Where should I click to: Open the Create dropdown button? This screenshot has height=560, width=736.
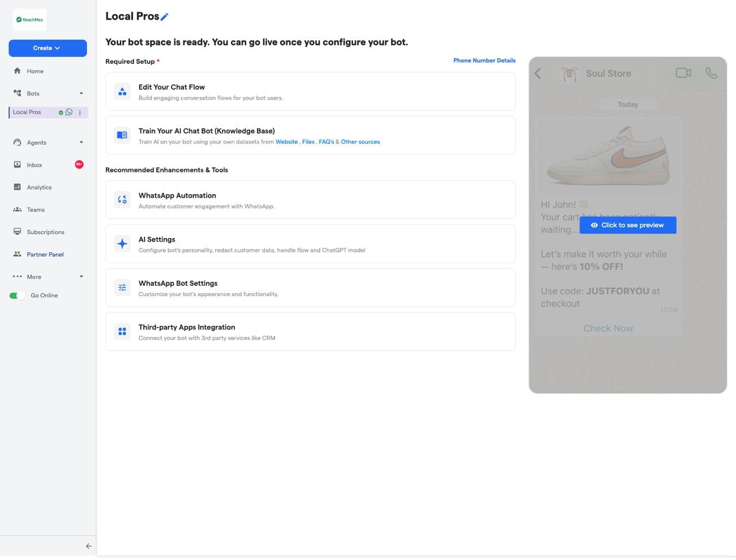(x=48, y=48)
